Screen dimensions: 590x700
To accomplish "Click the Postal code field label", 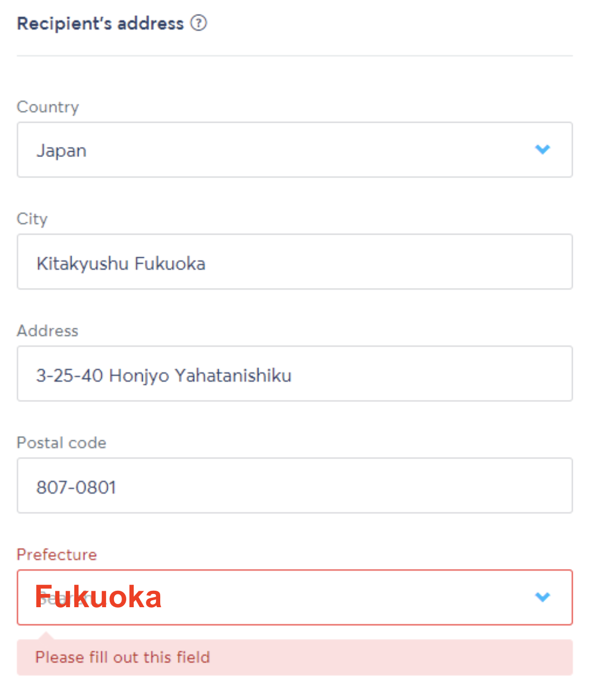I will click(x=62, y=443).
